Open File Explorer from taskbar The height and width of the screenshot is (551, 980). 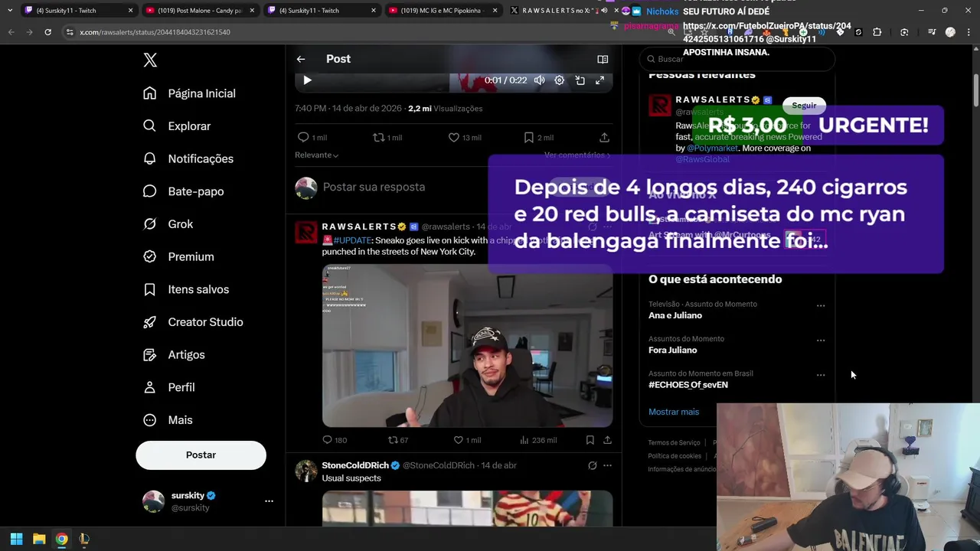[x=39, y=539]
